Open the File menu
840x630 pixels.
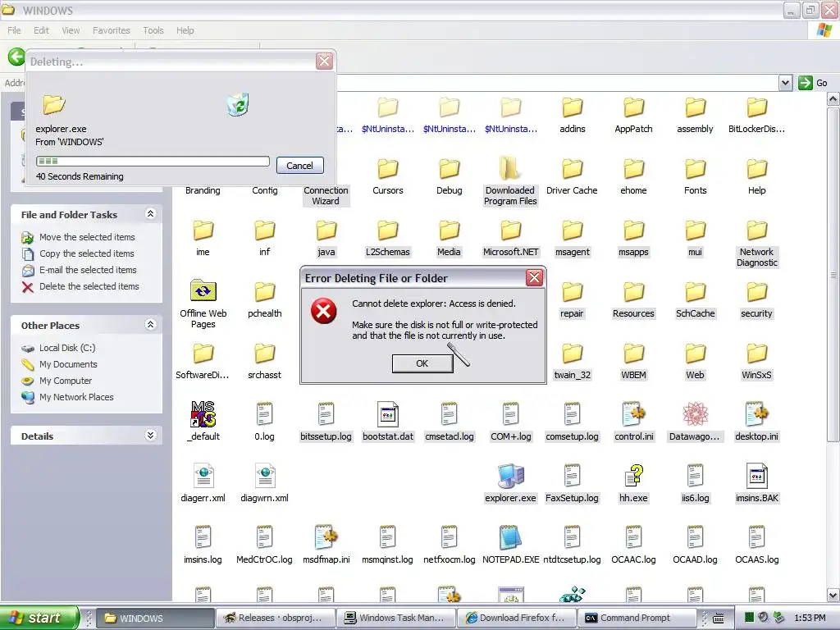pyautogui.click(x=14, y=30)
